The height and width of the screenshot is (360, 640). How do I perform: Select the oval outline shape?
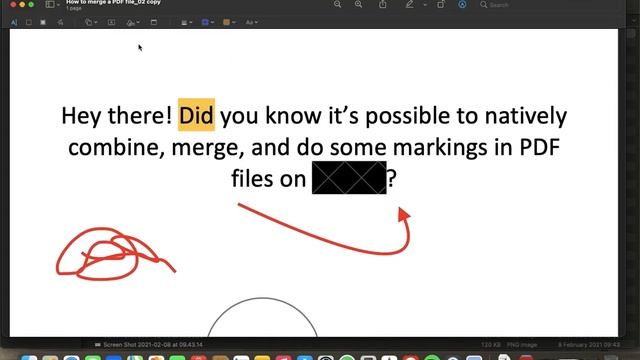pos(262,317)
